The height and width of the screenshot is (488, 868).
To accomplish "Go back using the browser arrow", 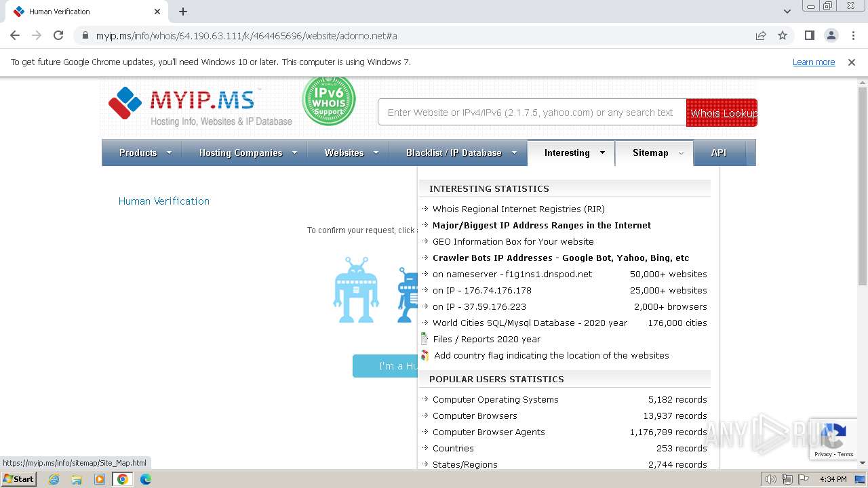I will tap(15, 35).
